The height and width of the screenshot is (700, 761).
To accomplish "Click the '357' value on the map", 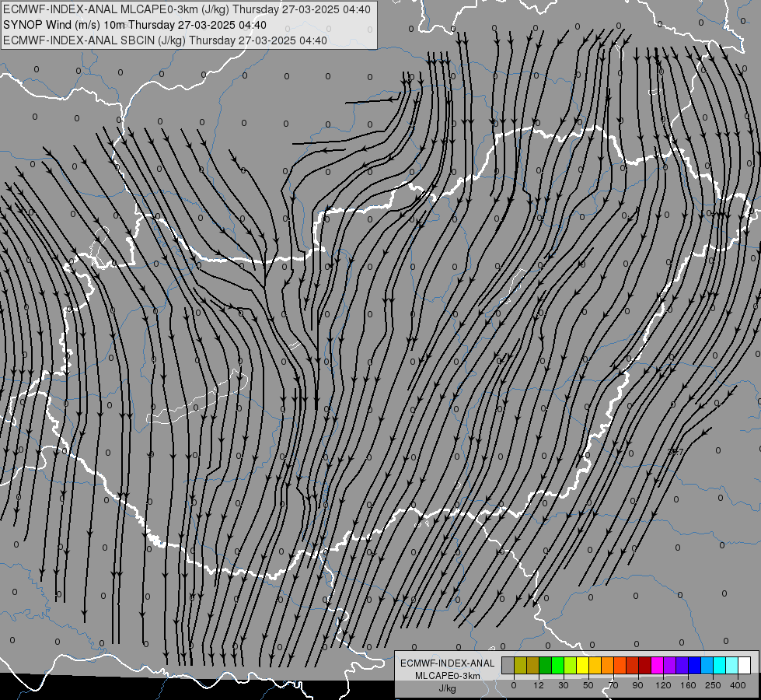I will [x=675, y=452].
